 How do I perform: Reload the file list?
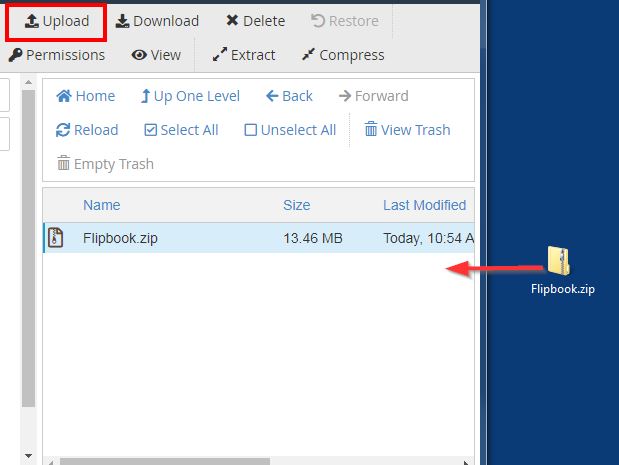87,130
